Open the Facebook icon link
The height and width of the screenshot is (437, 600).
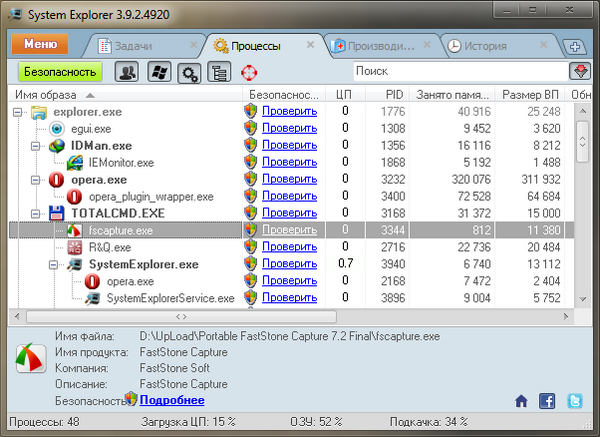(547, 401)
